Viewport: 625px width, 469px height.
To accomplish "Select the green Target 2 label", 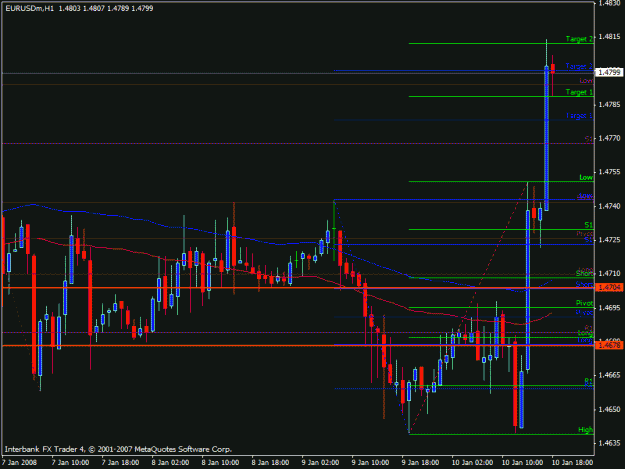I will coord(579,39).
